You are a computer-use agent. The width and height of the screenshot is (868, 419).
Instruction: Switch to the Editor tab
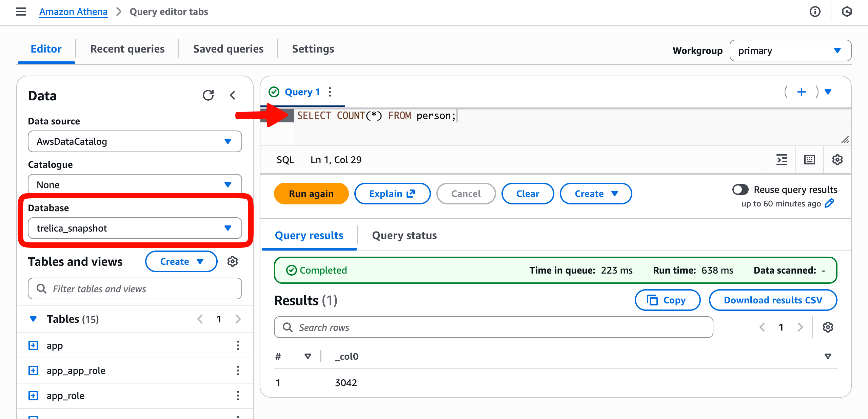46,49
